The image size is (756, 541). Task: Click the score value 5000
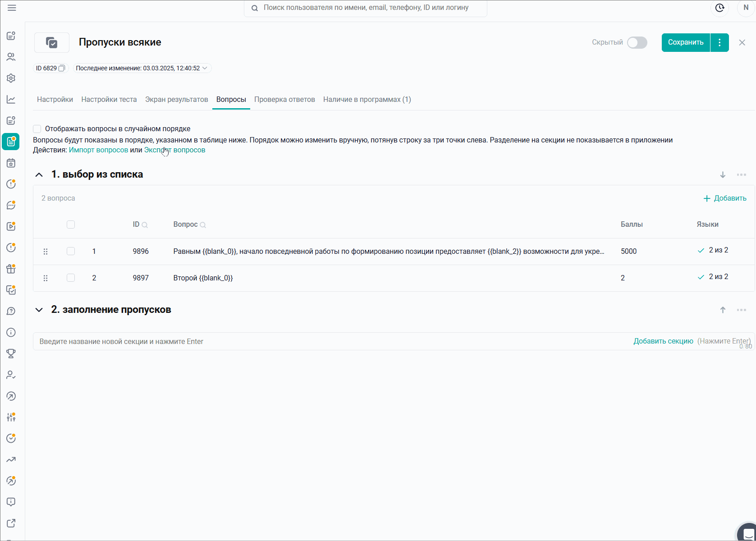click(x=628, y=252)
